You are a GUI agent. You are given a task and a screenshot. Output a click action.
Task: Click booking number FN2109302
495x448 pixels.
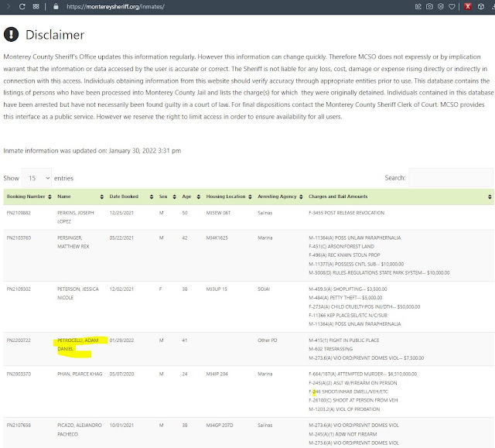(x=19, y=289)
